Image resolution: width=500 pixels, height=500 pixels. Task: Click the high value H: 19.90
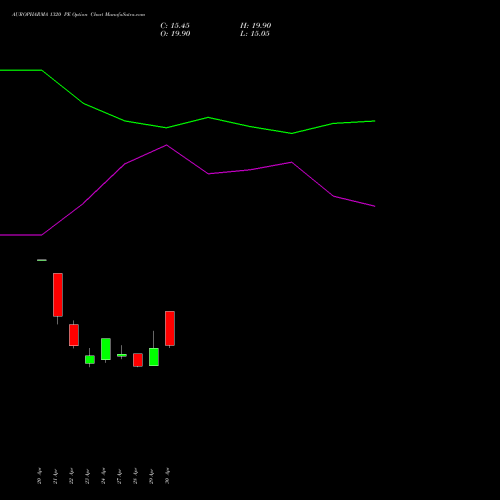pos(256,26)
